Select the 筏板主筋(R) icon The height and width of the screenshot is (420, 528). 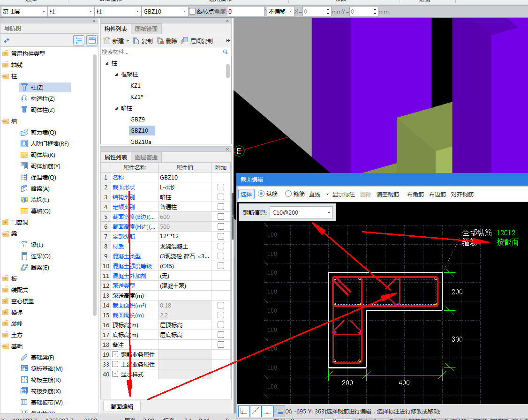click(x=24, y=380)
